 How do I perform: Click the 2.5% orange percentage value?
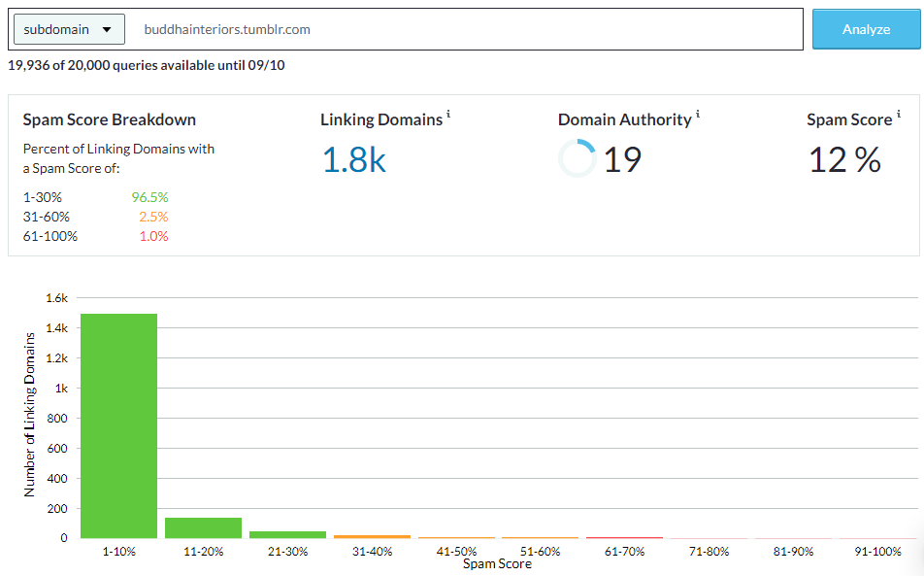point(153,217)
